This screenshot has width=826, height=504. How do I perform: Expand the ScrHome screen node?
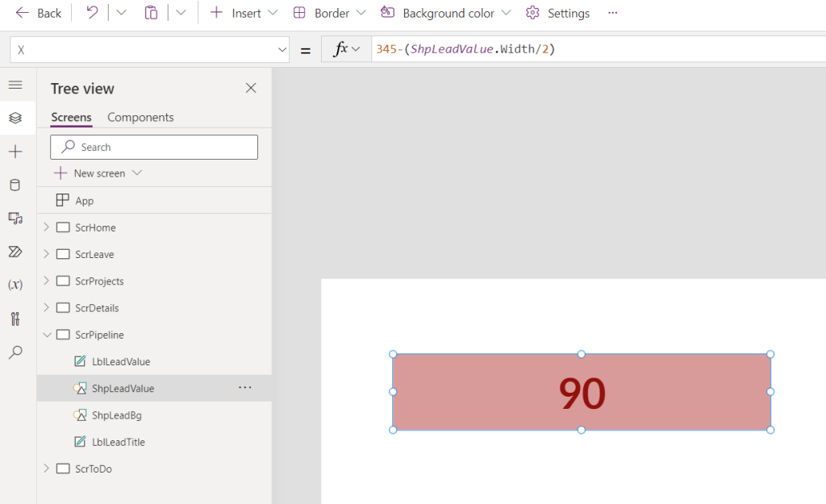[x=47, y=227]
